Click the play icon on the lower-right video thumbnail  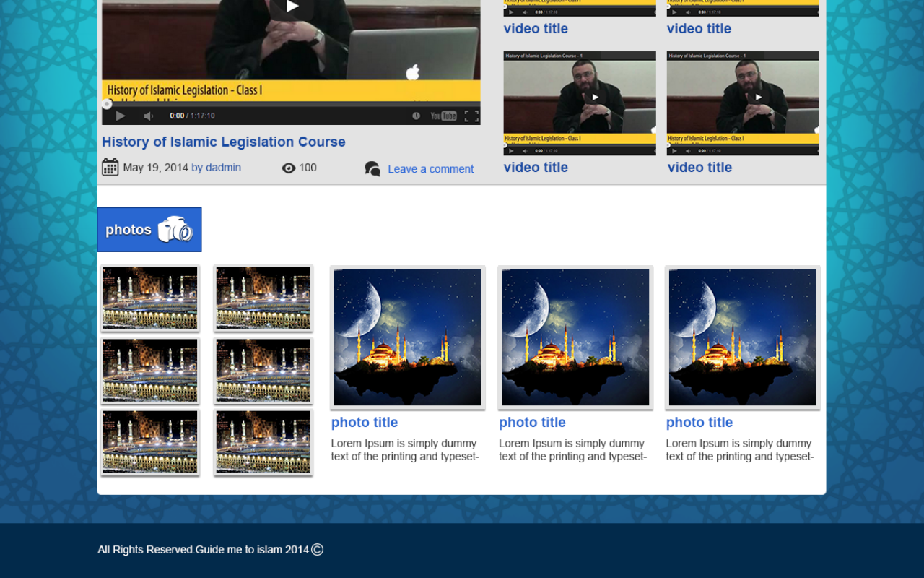pyautogui.click(x=758, y=97)
